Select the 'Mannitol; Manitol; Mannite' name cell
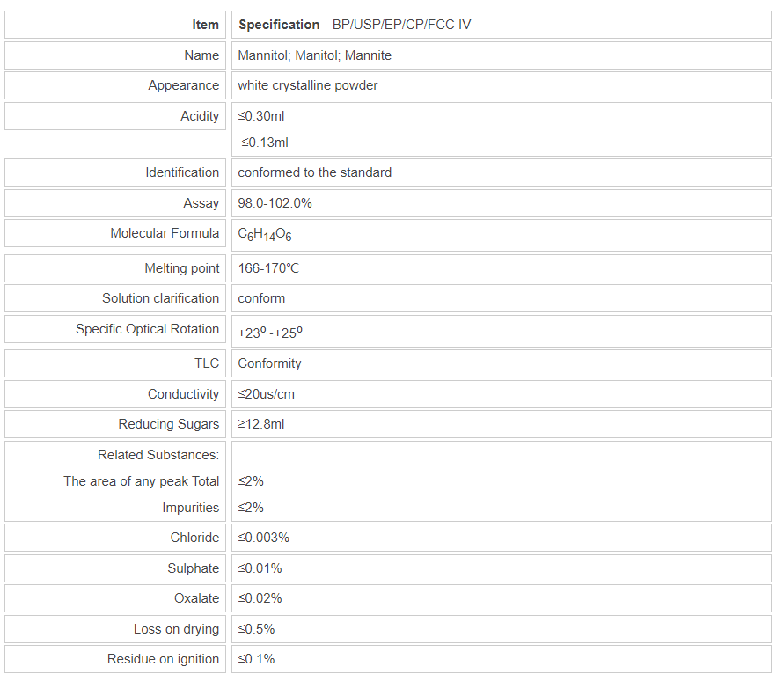 (314, 55)
